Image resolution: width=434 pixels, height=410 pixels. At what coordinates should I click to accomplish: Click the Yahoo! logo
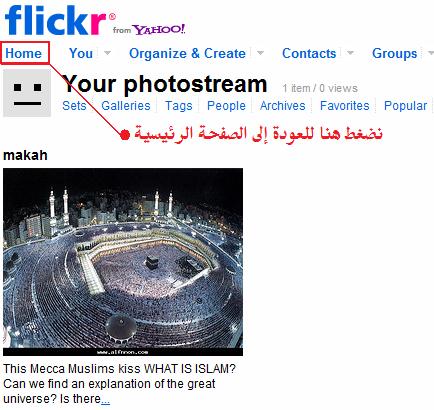159,30
